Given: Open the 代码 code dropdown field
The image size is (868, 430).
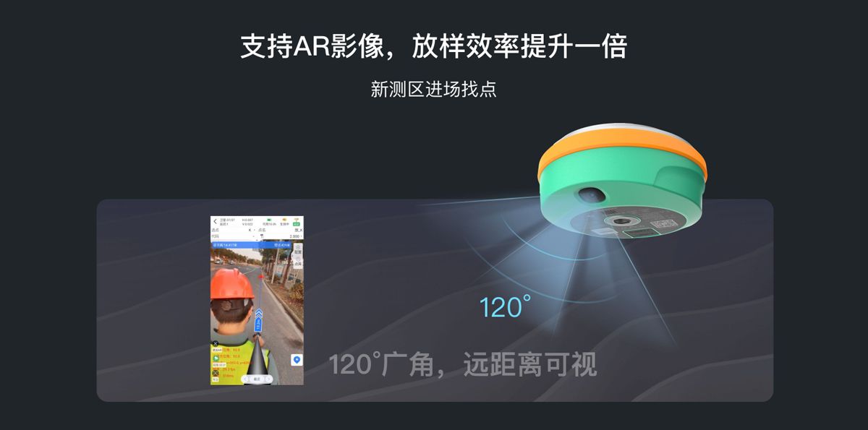Looking at the screenshot, I should click(x=233, y=236).
